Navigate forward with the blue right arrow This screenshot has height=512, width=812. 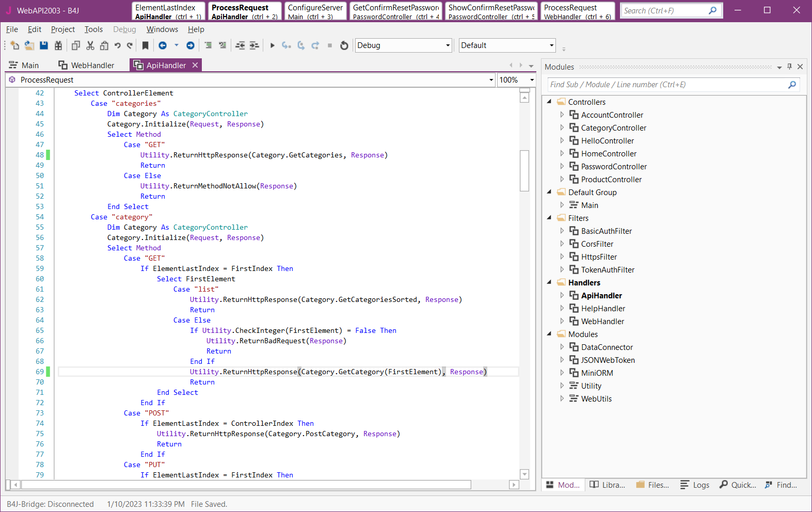click(x=190, y=45)
